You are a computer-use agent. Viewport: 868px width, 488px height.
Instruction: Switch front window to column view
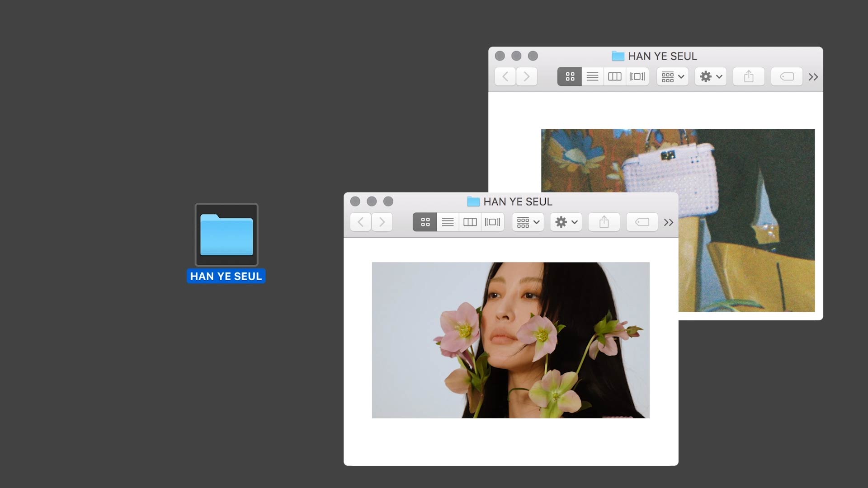[470, 222]
